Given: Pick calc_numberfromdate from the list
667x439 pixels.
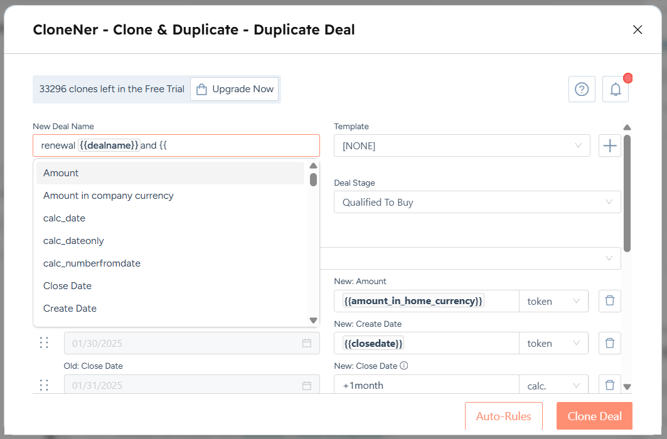Looking at the screenshot, I should [170, 263].
